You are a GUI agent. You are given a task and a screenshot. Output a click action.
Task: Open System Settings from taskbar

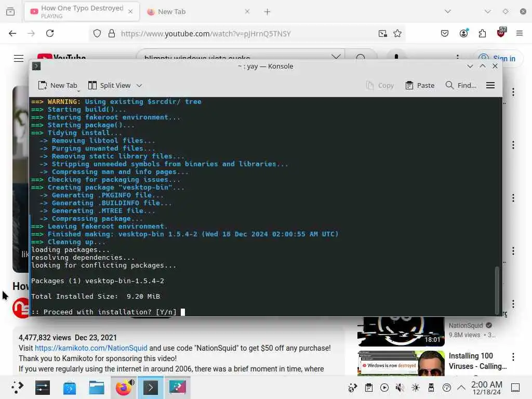coord(43,387)
